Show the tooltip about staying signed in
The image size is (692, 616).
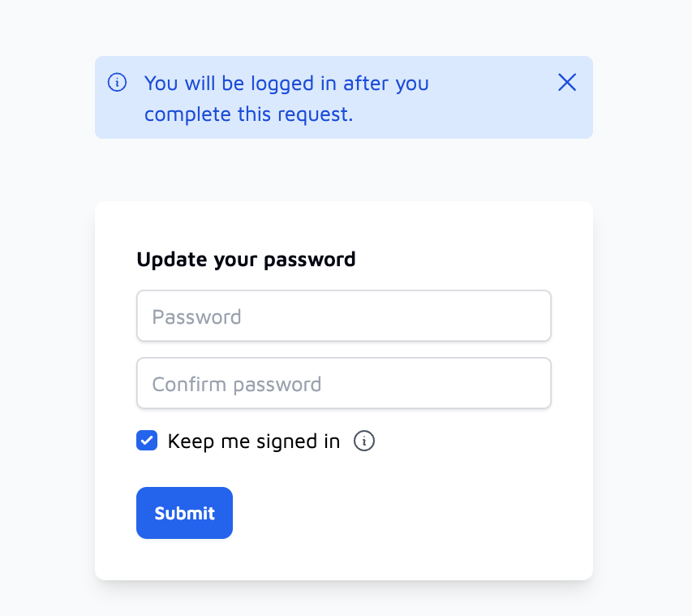coord(364,441)
